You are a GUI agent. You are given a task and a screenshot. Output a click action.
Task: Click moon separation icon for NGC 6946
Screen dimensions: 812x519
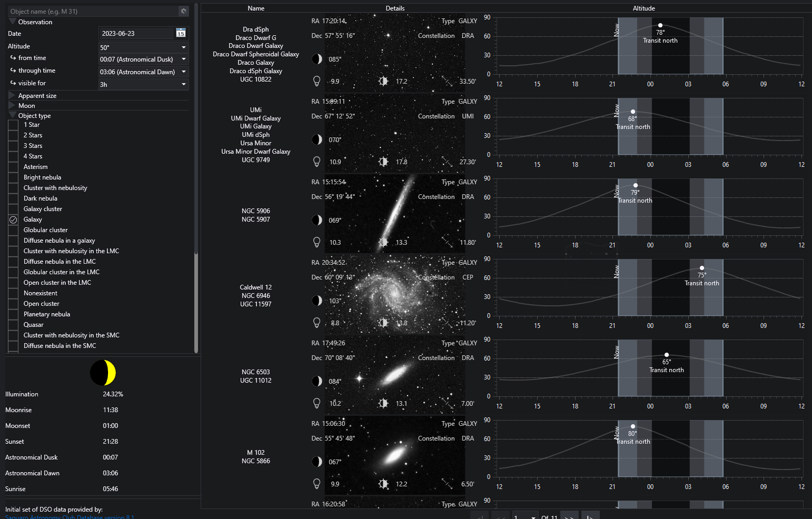point(317,301)
